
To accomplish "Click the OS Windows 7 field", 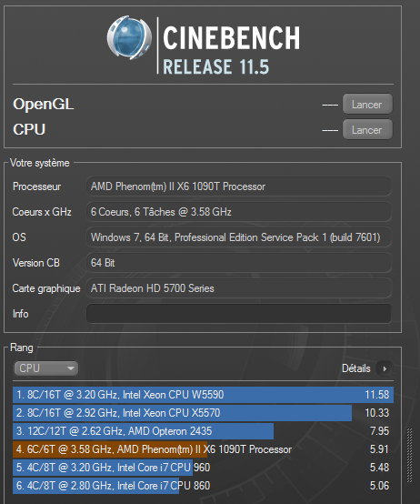I will 239,237.
